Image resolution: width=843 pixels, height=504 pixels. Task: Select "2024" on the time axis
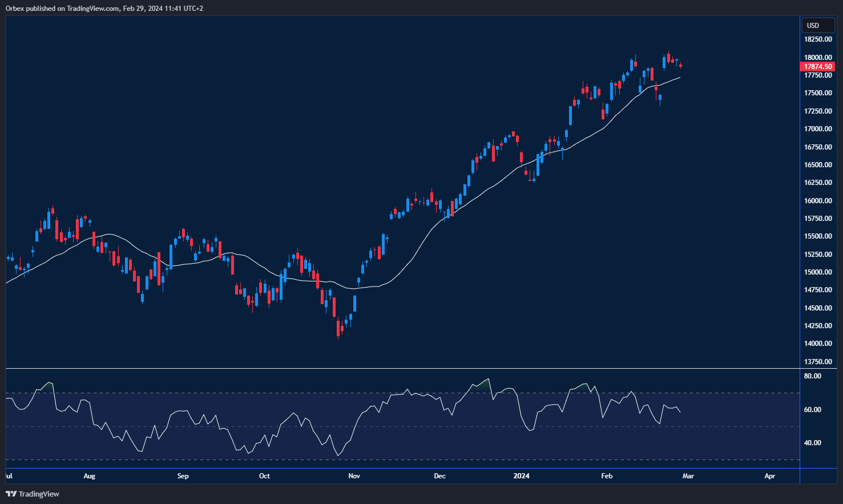coord(522,475)
